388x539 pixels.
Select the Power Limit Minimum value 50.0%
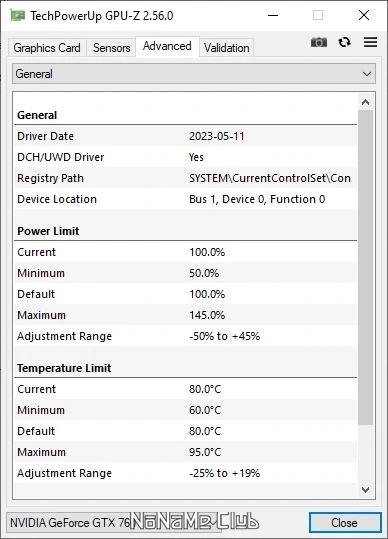(x=204, y=273)
